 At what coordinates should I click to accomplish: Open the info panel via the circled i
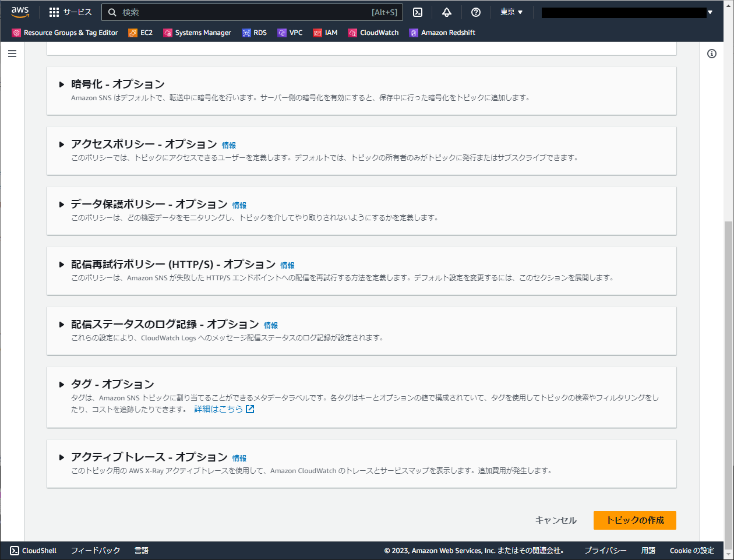(711, 54)
